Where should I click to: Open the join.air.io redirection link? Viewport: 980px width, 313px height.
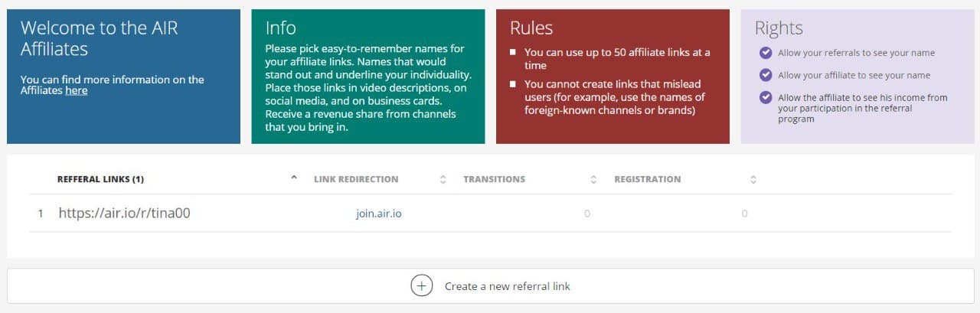379,214
